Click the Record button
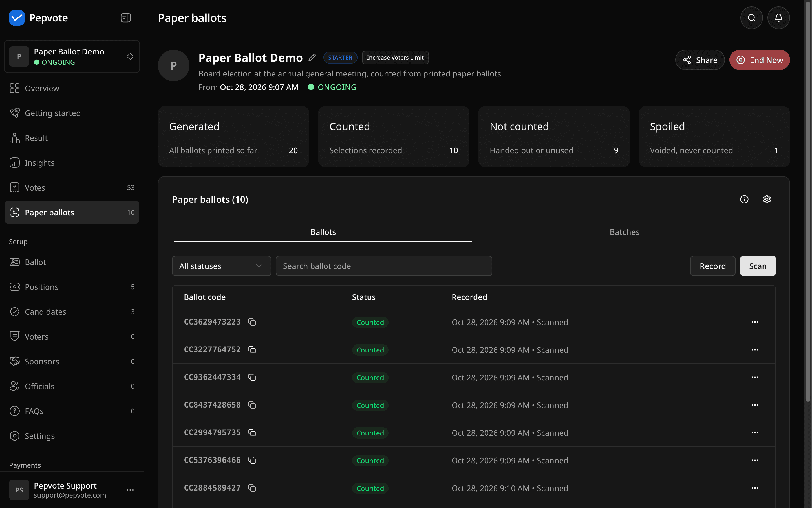 click(x=713, y=266)
